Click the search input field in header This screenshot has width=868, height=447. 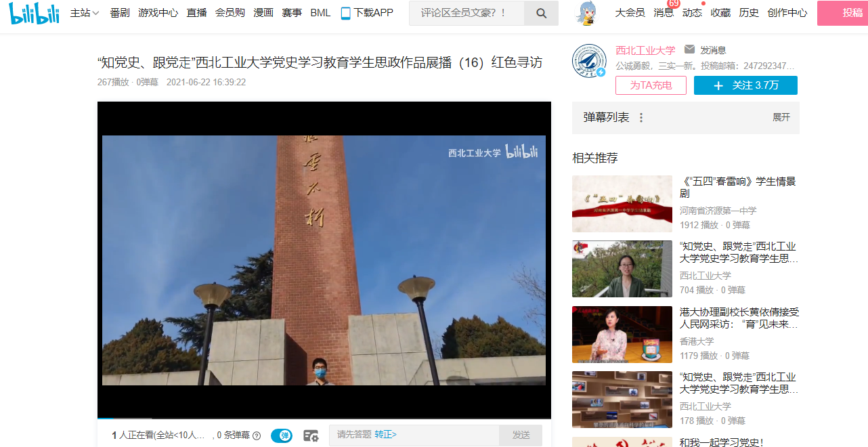pyautogui.click(x=466, y=14)
